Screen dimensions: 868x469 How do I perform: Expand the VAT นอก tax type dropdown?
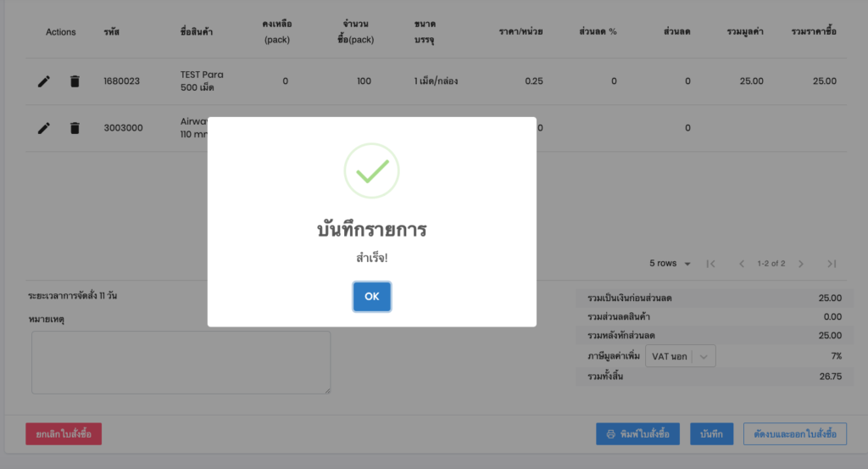[681, 357]
